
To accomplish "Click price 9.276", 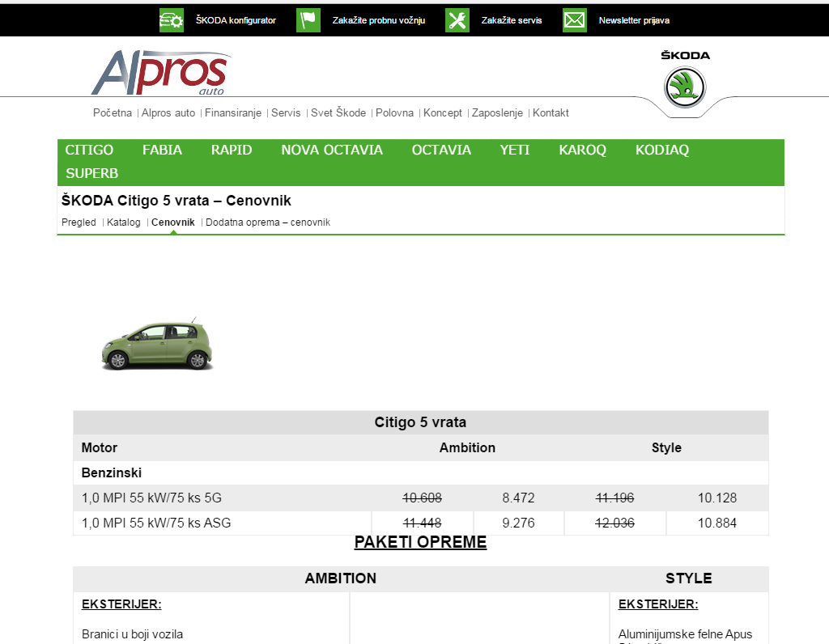I will pos(519,523).
